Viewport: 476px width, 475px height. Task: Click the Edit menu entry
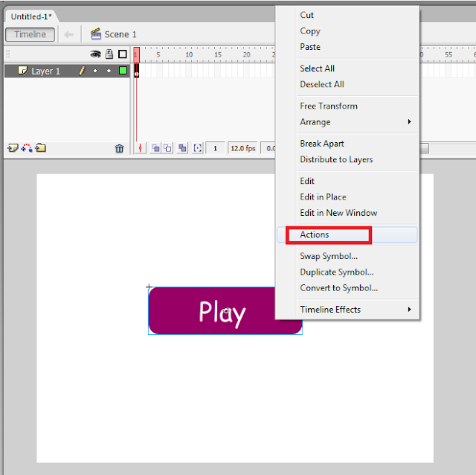(347, 181)
